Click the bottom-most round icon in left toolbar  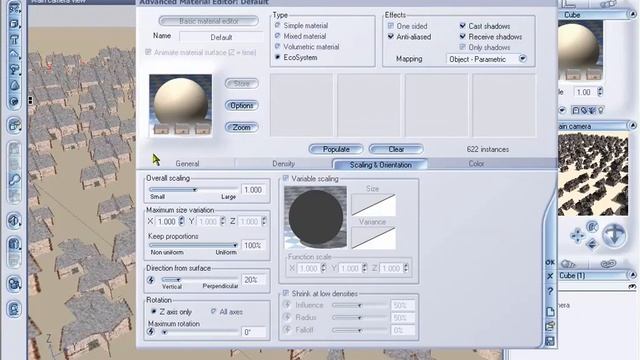click(x=14, y=309)
